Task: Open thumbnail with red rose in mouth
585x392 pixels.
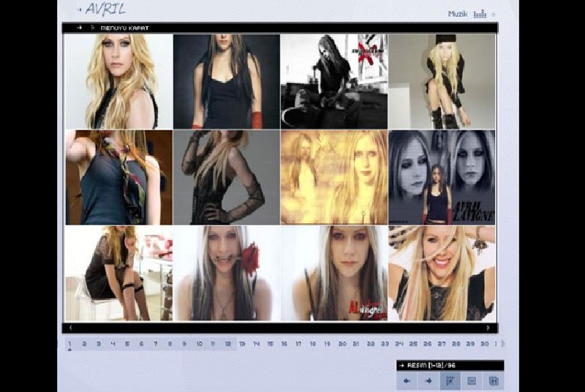Action: tap(227, 273)
